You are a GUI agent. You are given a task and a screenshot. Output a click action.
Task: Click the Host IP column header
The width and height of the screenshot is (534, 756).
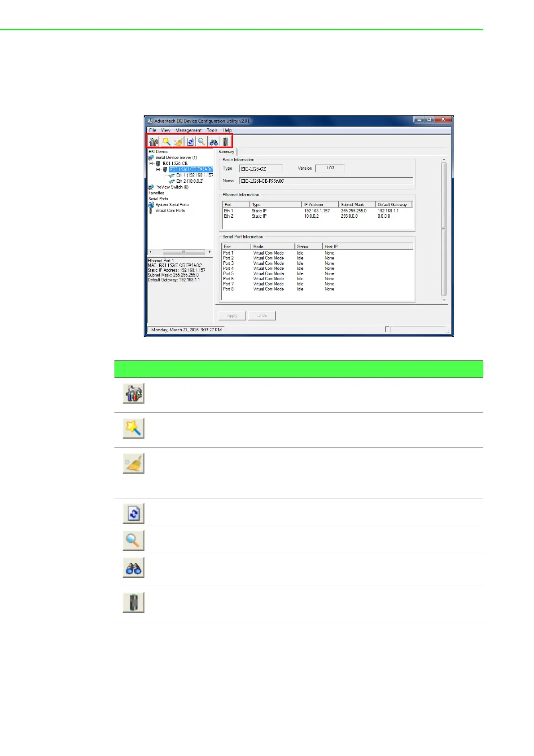(366, 246)
